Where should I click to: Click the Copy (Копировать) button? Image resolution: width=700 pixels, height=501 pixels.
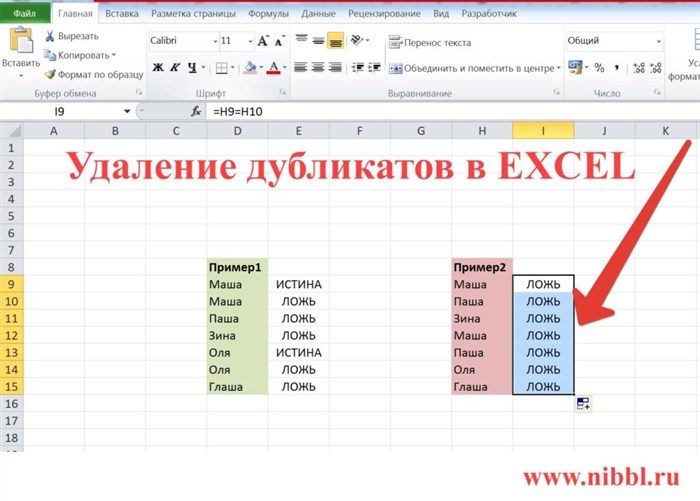pos(76,55)
